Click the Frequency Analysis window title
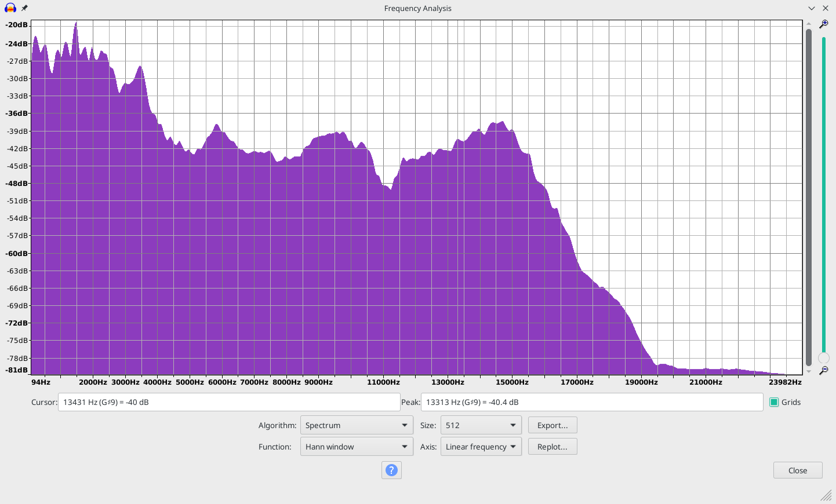Screen dimensions: 836x504 pos(417,8)
